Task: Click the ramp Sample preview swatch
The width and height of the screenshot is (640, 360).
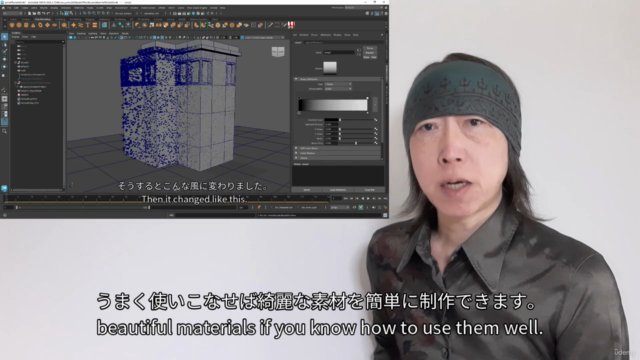Action: click(x=330, y=68)
